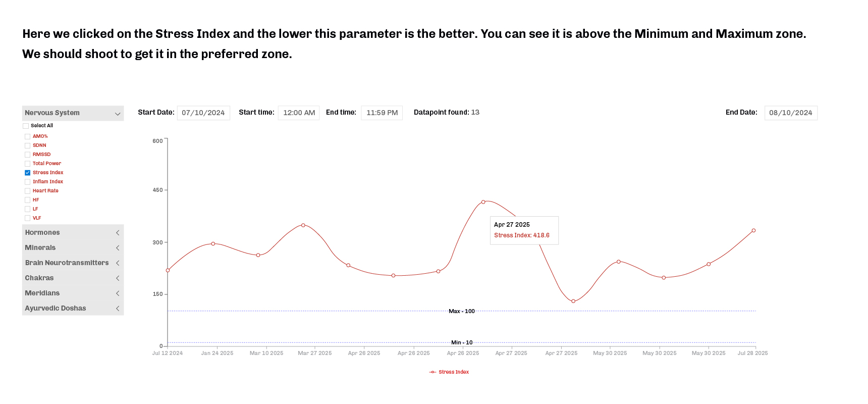Set the Start time field
Viewport: 868px width, 404px height.
click(299, 113)
